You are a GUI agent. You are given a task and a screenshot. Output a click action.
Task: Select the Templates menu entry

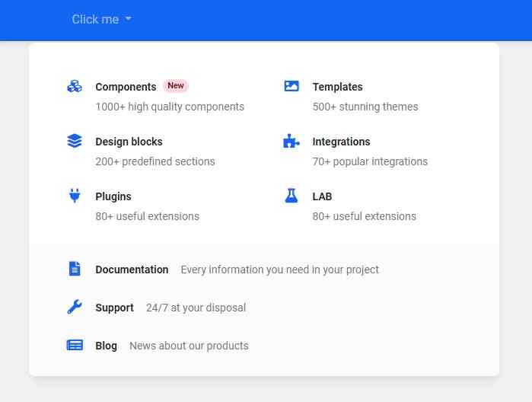pos(337,87)
